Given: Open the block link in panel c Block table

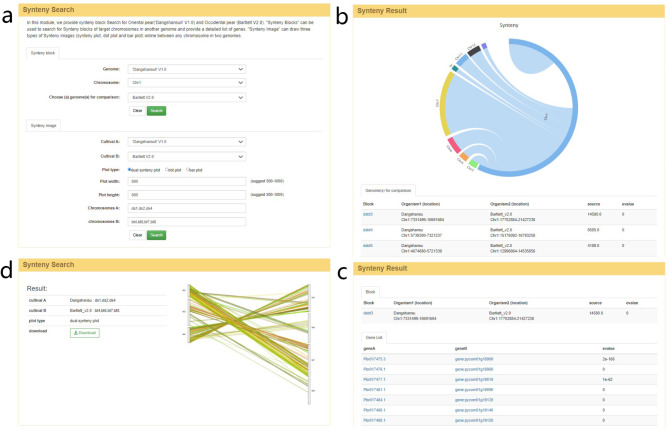Looking at the screenshot, I should [368, 313].
